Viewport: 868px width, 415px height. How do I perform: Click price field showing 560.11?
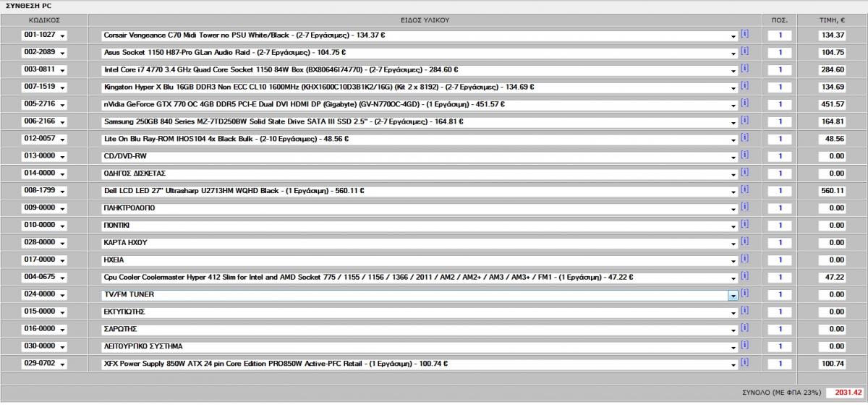(x=832, y=191)
